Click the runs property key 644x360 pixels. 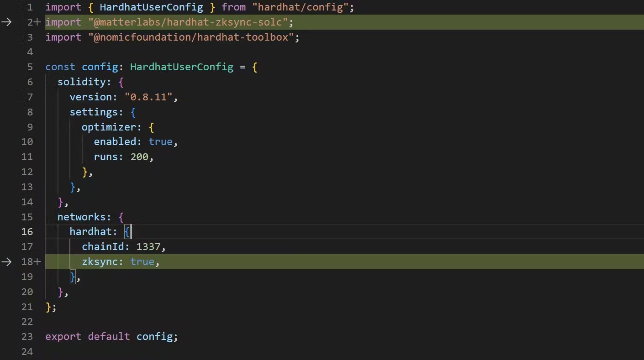106,157
